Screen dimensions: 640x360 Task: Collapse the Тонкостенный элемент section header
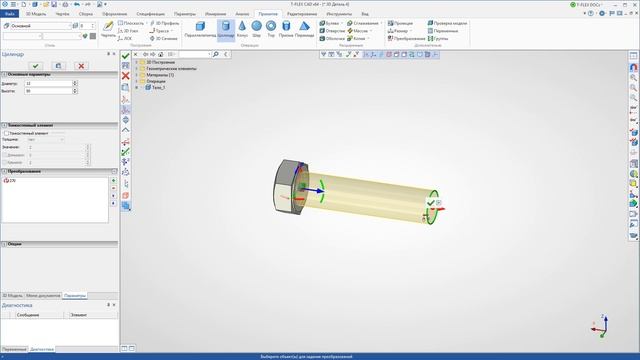coord(4,125)
